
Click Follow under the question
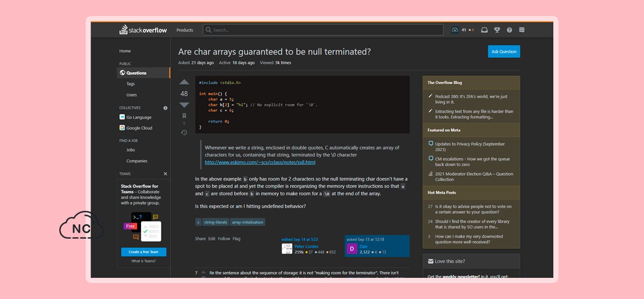tap(224, 239)
